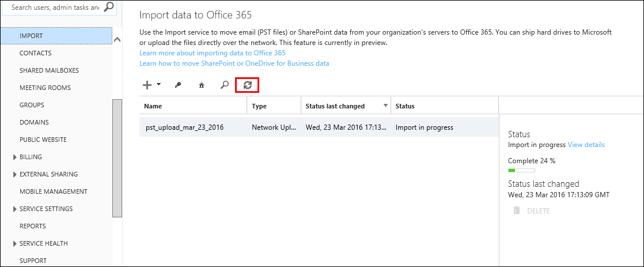Click View details link
644x267 pixels.
[586, 145]
